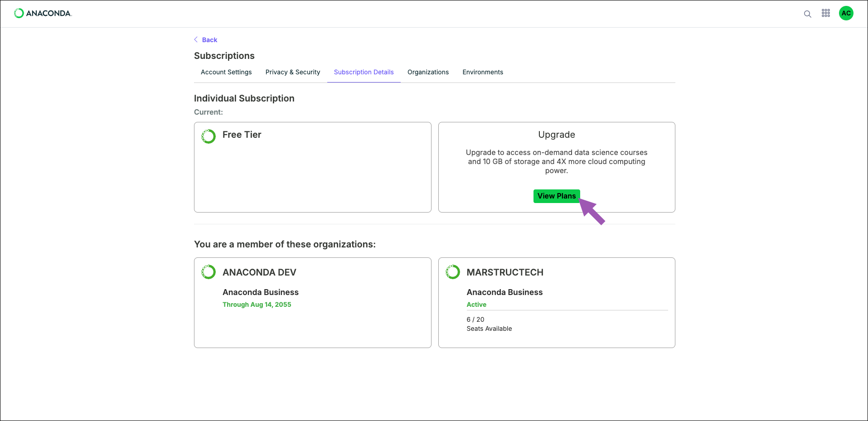The height and width of the screenshot is (421, 868).
Task: Follow the Back link
Action: 209,40
